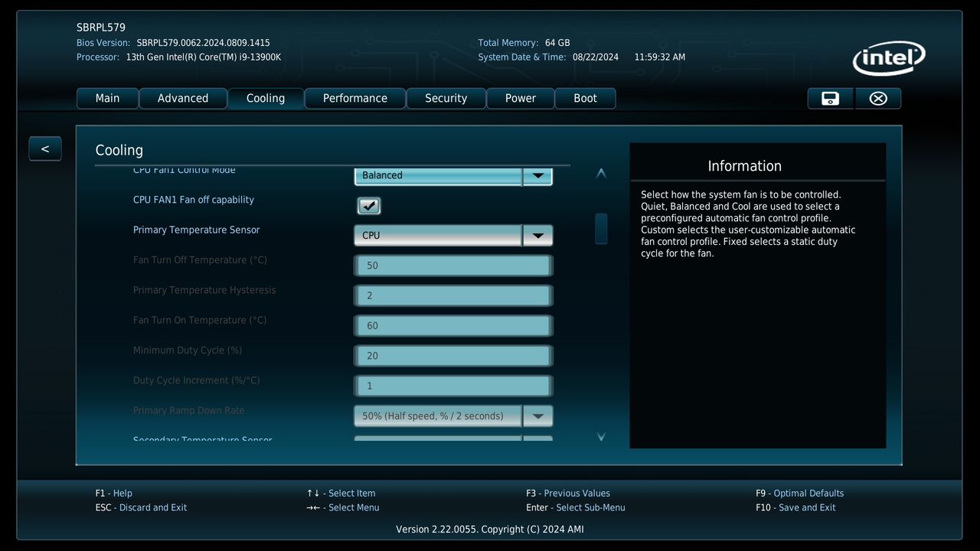
Task: Click the SBRPL579 board name
Action: (x=101, y=28)
